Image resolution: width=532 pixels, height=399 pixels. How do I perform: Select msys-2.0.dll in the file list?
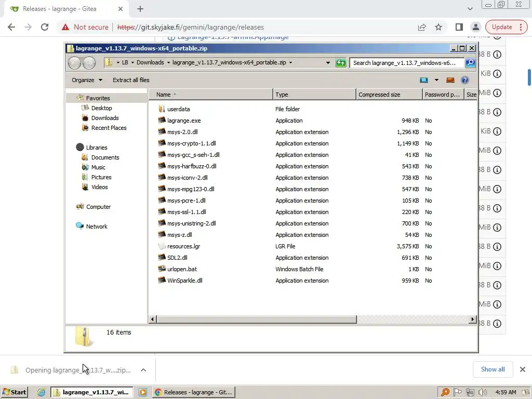182,132
